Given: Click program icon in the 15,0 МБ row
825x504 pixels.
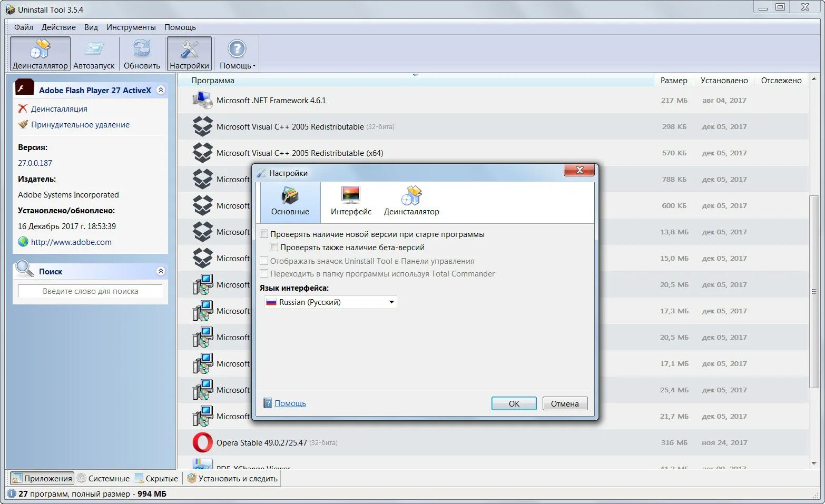Looking at the screenshot, I should pos(202,258).
